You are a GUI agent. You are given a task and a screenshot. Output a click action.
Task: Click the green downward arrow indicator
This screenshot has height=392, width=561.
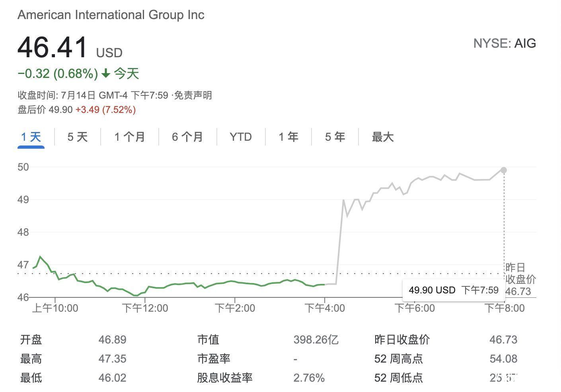pos(105,74)
